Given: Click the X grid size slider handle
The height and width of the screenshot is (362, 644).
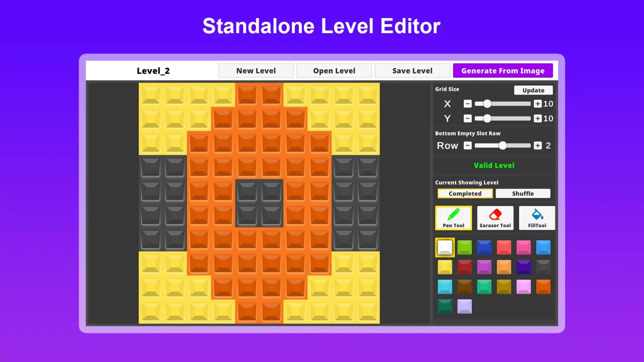Looking at the screenshot, I should coord(487,104).
